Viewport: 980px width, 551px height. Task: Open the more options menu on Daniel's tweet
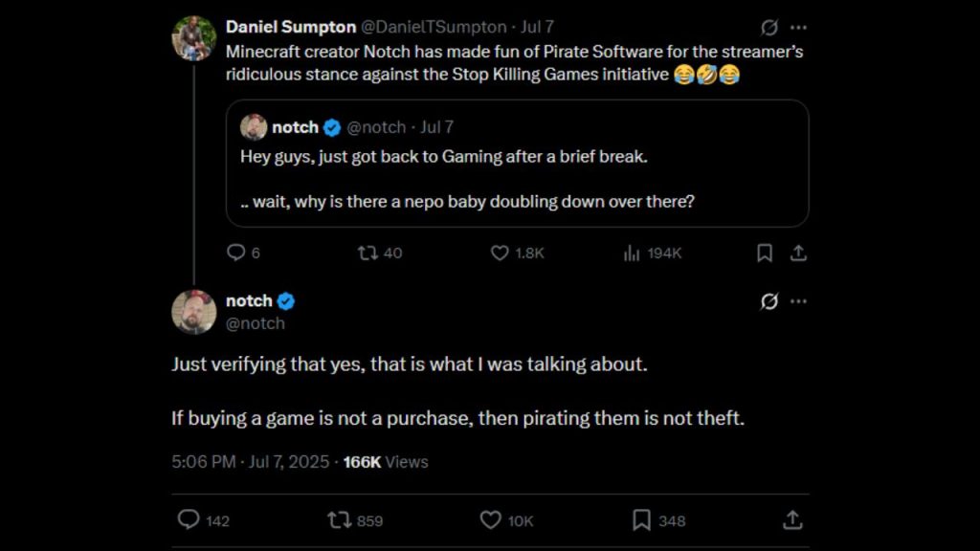799,26
